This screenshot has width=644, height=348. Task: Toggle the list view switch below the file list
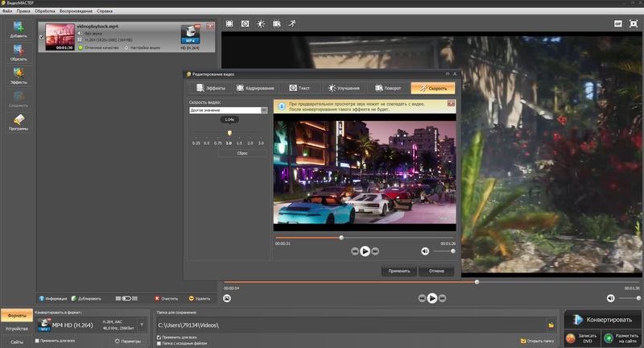coord(126,299)
